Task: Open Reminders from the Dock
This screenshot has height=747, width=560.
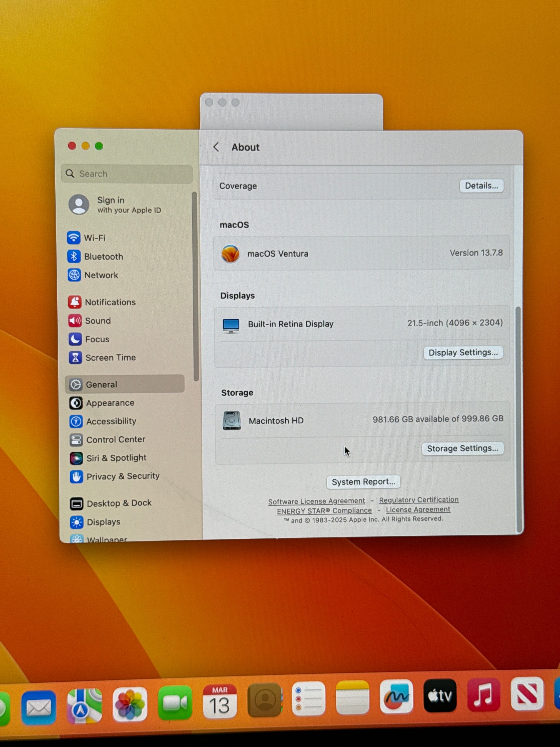Action: pyautogui.click(x=309, y=699)
